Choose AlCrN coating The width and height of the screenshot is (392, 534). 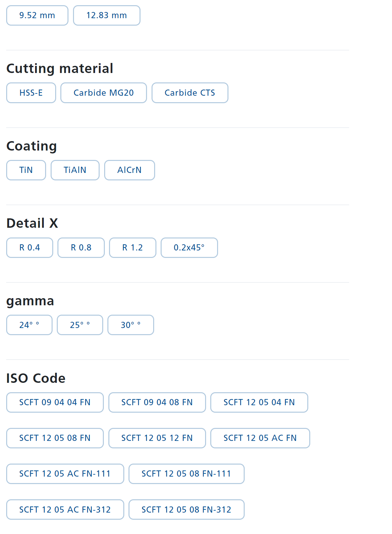129,170
